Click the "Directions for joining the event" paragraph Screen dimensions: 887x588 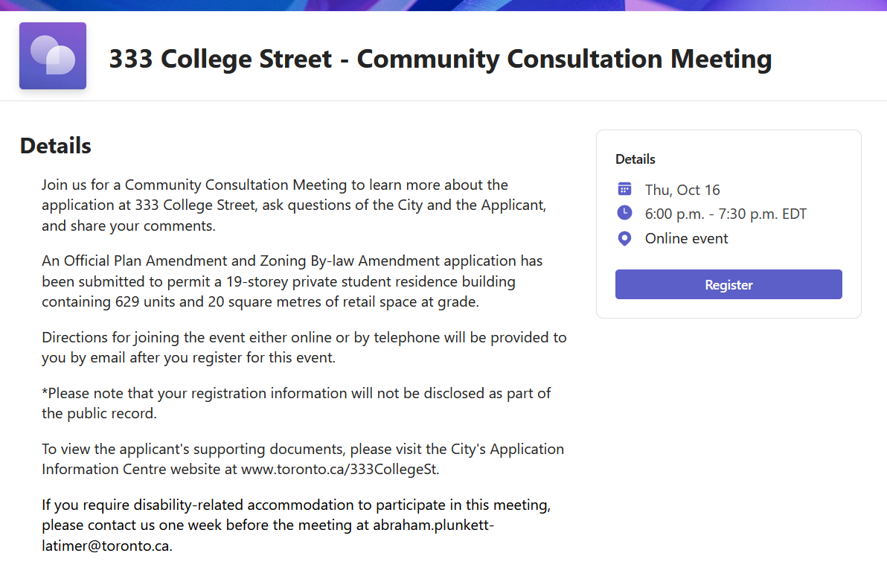pyautogui.click(x=304, y=348)
